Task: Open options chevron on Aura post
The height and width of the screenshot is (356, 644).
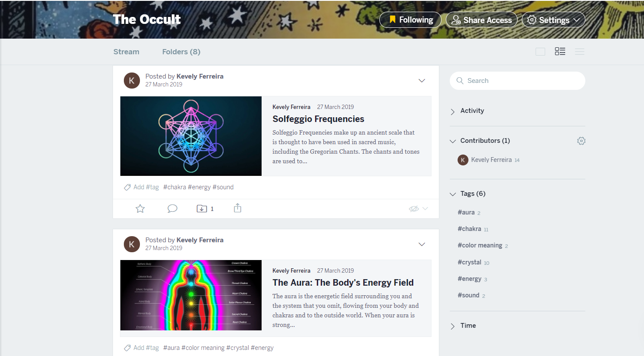Action: pyautogui.click(x=422, y=244)
